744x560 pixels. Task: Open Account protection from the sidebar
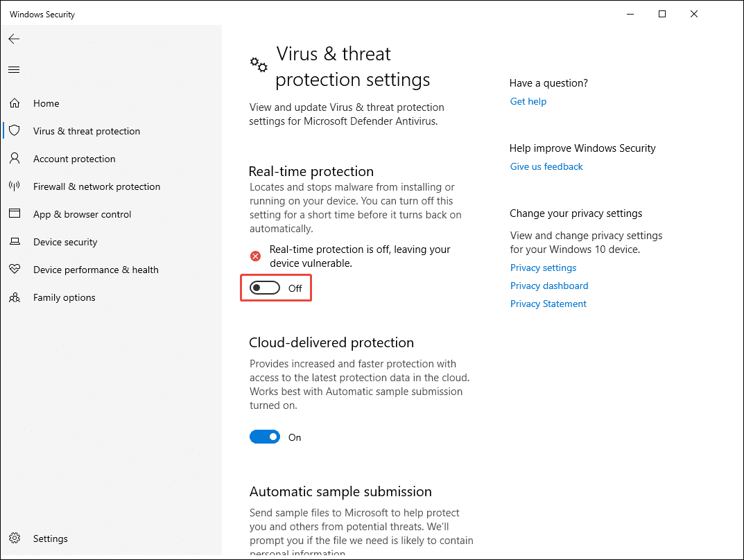point(15,158)
